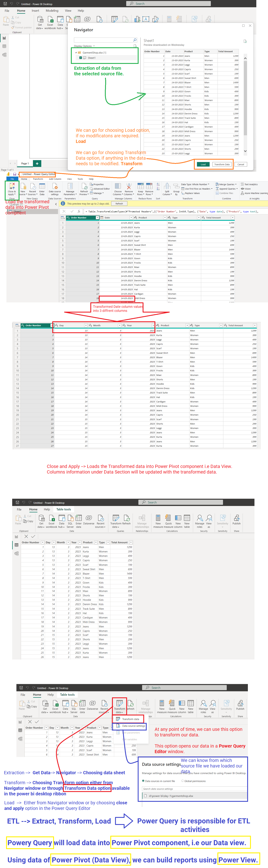This screenshot has width=268, height=868.
Task: Open the Insert tab in Power BI
Action: pos(35,11)
